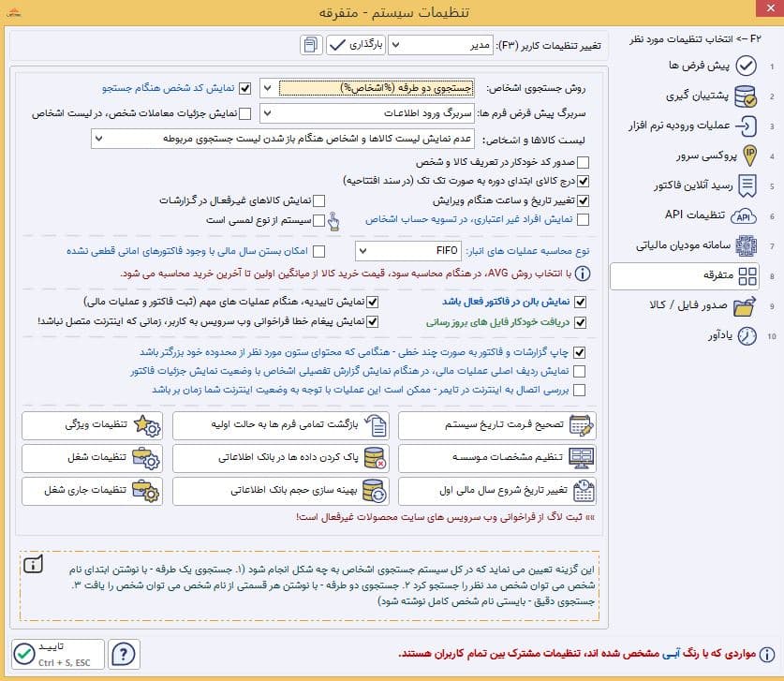Enable صدور کد خودکار checkbox
This screenshot has height=681, width=784.
tap(583, 162)
